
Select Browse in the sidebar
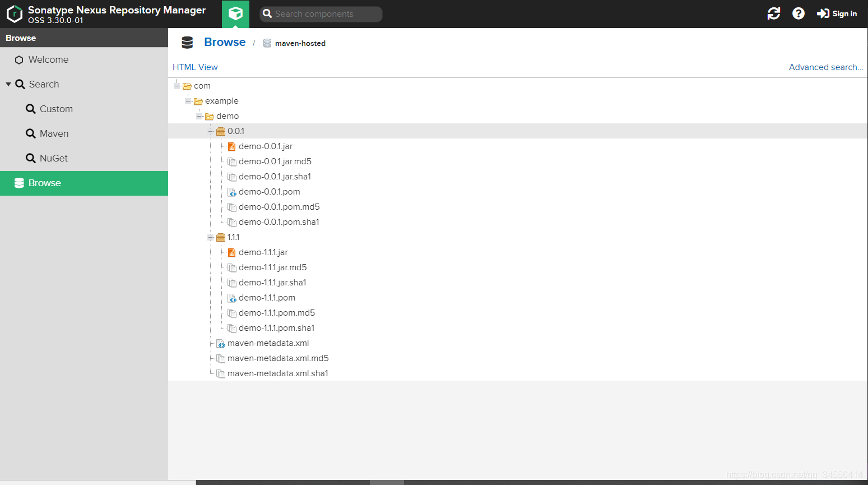point(84,183)
